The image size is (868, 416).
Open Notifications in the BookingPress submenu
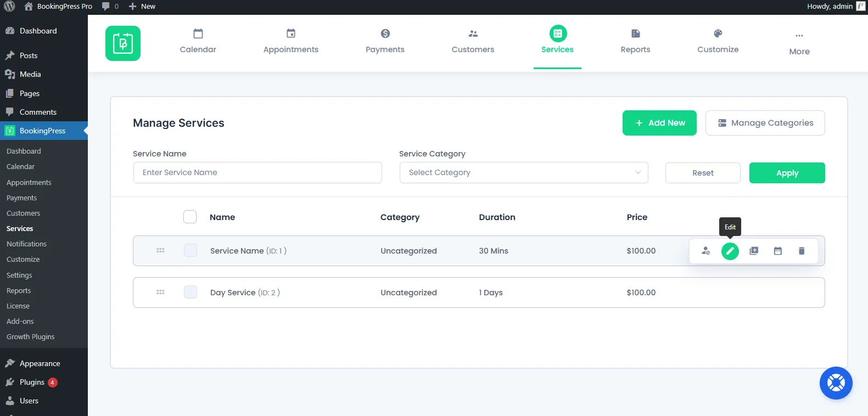tap(26, 244)
